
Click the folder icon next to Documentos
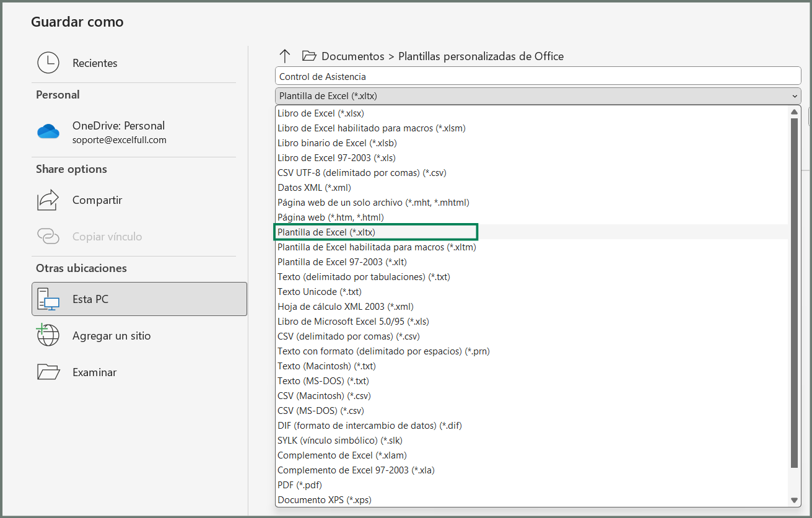coord(309,56)
